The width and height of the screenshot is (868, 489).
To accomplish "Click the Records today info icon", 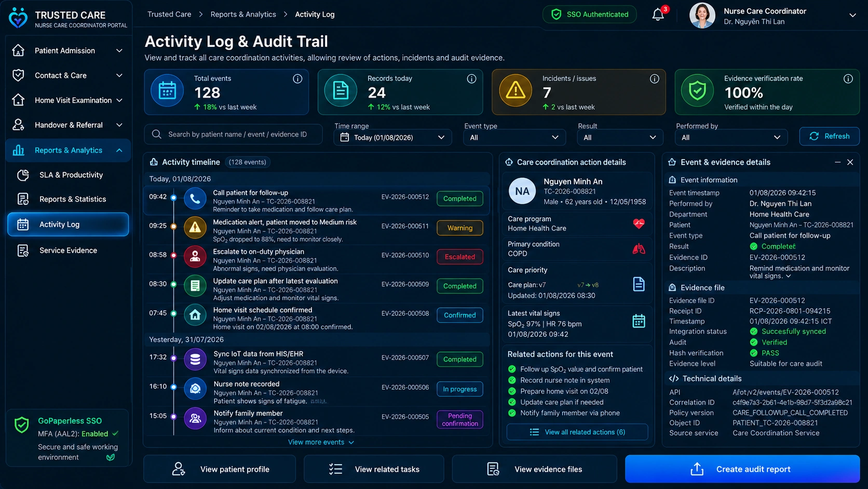I will pyautogui.click(x=471, y=79).
